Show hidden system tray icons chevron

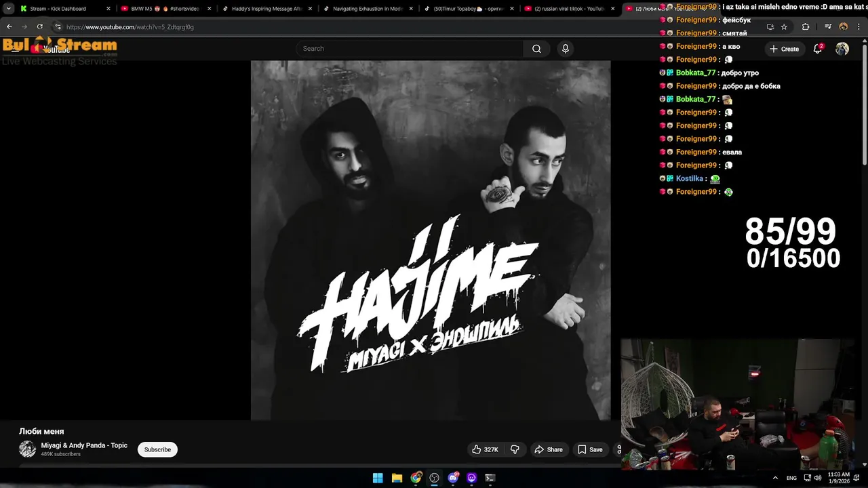pos(775,478)
